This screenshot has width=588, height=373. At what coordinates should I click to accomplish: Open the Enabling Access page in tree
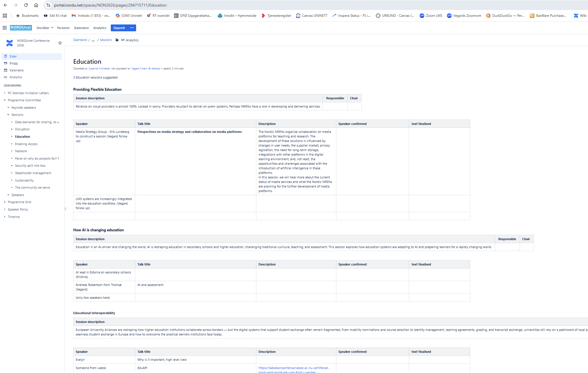pyautogui.click(x=26, y=144)
